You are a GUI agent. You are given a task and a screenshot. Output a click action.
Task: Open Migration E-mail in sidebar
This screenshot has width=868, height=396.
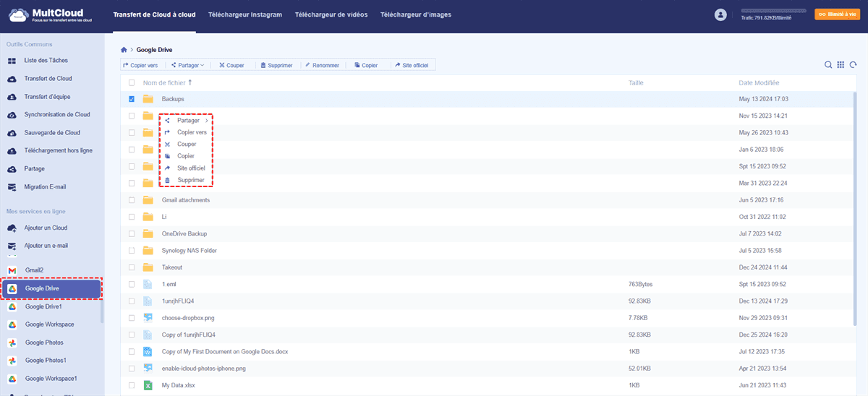coord(45,187)
